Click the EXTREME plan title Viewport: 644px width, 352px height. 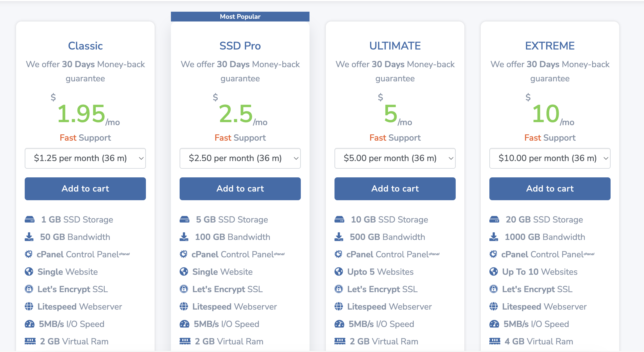pyautogui.click(x=550, y=46)
